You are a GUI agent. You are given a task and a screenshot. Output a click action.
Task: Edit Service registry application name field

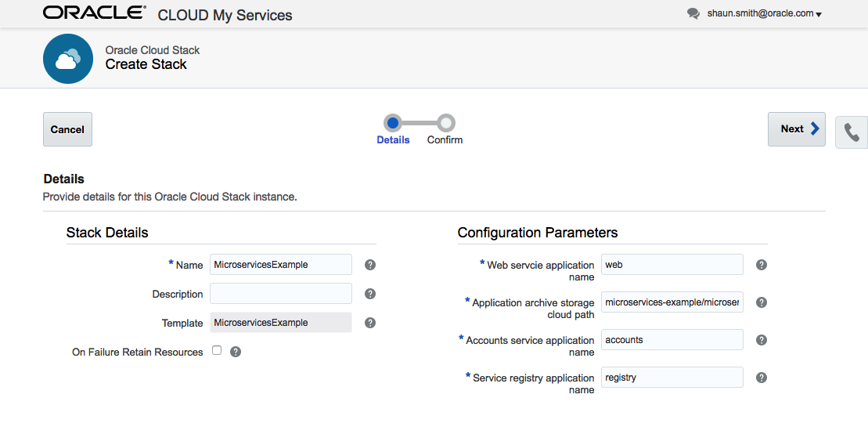[672, 378]
